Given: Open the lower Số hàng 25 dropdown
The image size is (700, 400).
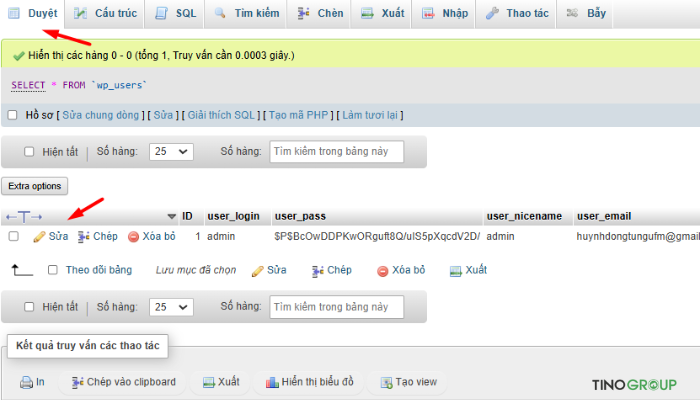Looking at the screenshot, I should tap(171, 307).
